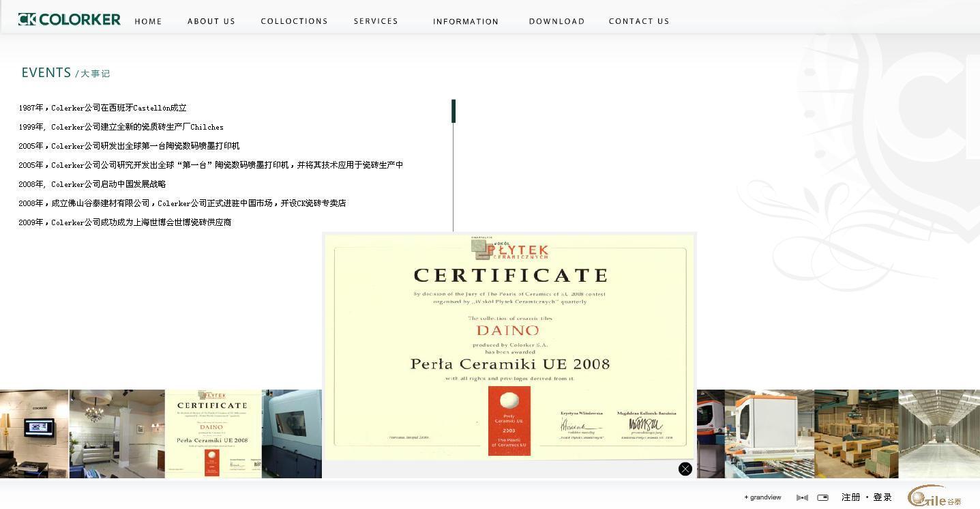Open the showroom TV display thumbnail
Screen dimensions: 980x509
click(x=34, y=434)
